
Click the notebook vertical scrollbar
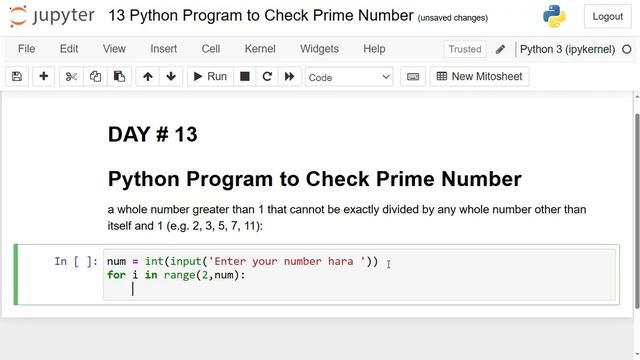[x=637, y=210]
